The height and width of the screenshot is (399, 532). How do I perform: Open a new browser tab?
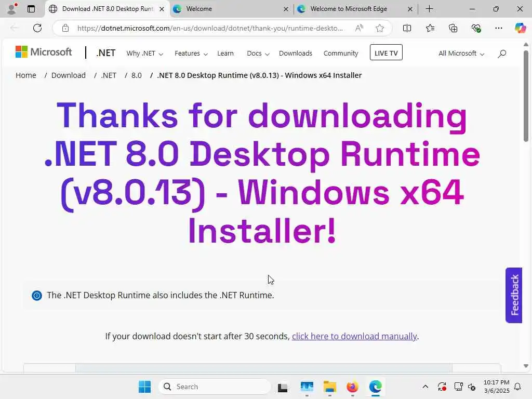429,9
